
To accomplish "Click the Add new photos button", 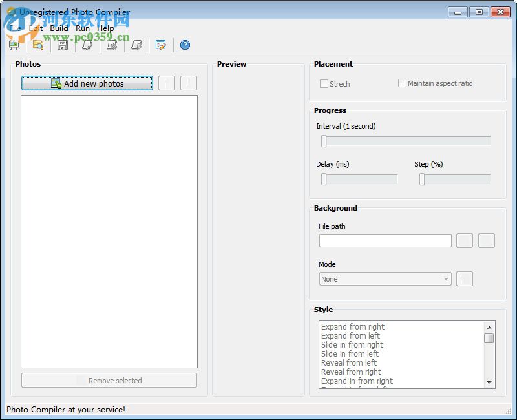I will pos(87,83).
